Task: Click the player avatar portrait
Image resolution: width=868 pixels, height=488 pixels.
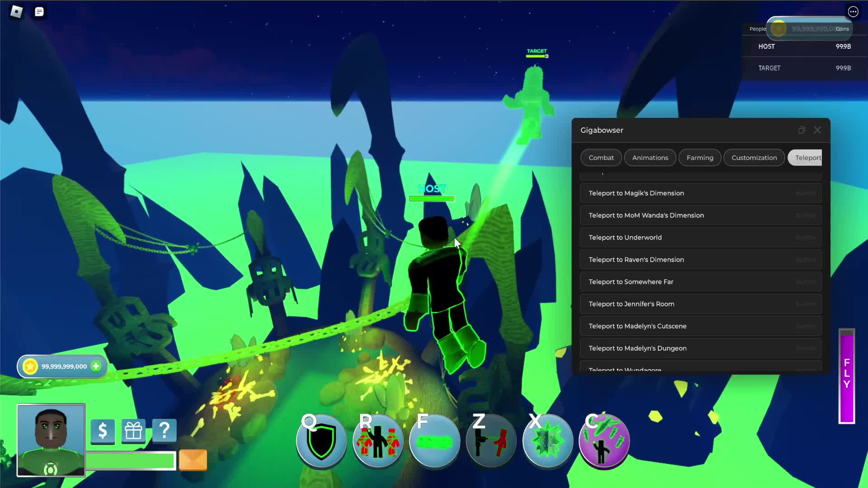Action: 51,440
